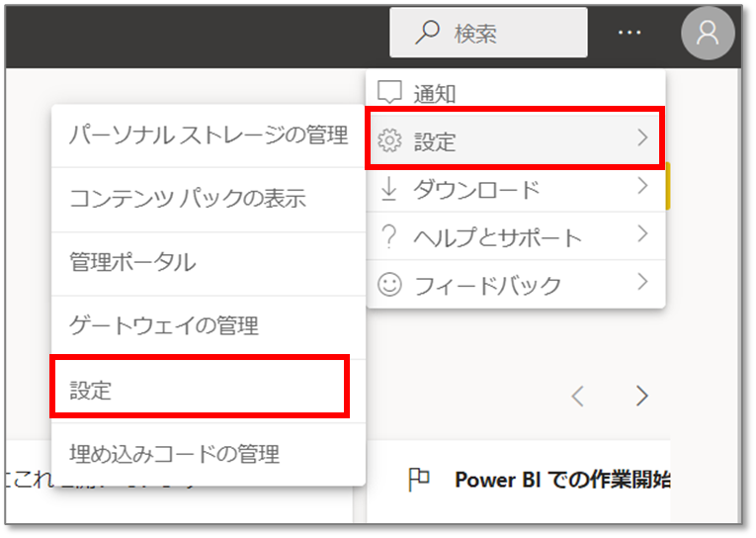This screenshot has width=756, height=538.
Task: Go to previous carousel item arrow
Action: click(x=577, y=397)
